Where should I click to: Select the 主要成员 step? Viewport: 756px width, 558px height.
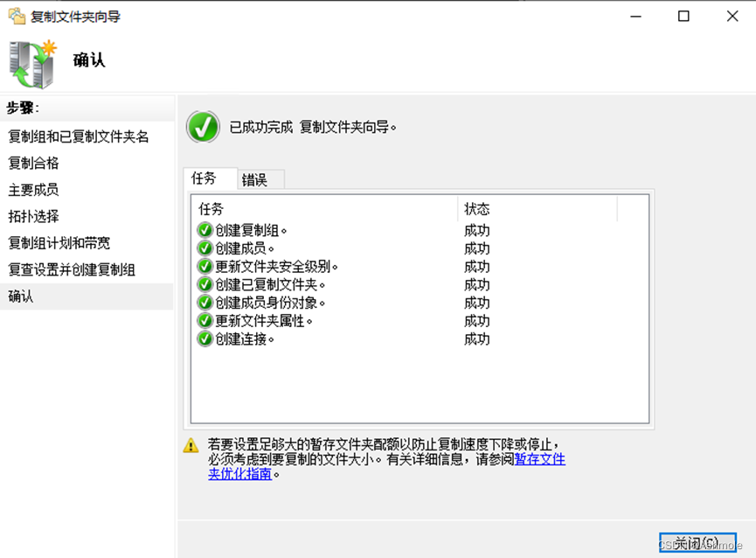33,190
